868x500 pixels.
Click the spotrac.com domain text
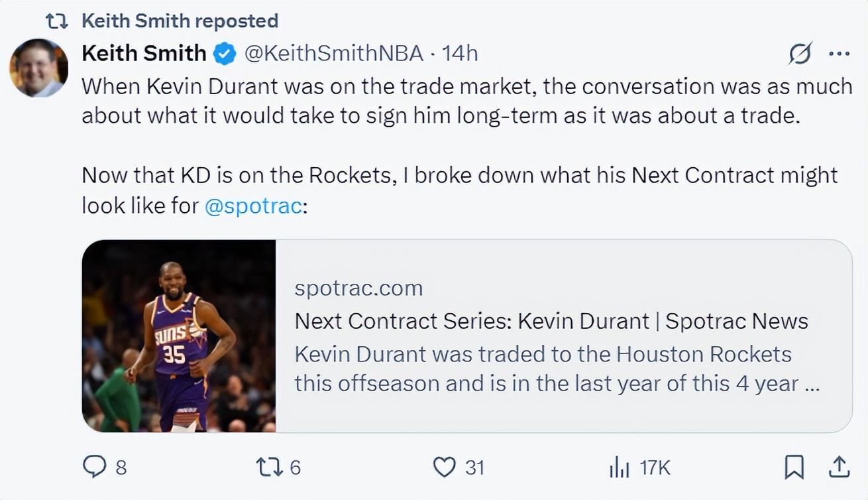(x=358, y=288)
